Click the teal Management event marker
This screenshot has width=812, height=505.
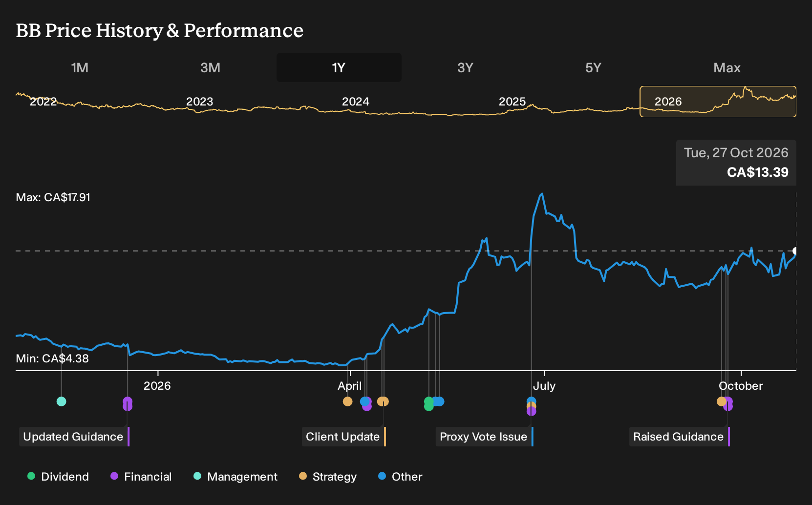coord(61,401)
